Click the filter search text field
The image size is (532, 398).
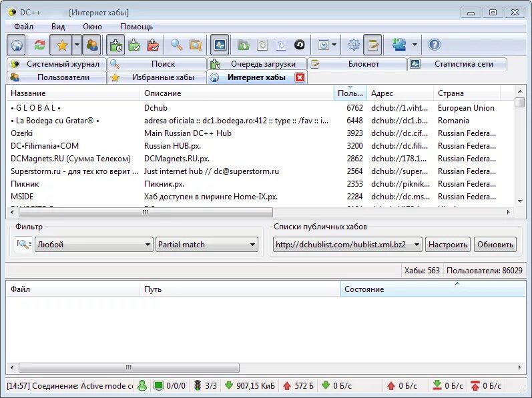pos(24,244)
